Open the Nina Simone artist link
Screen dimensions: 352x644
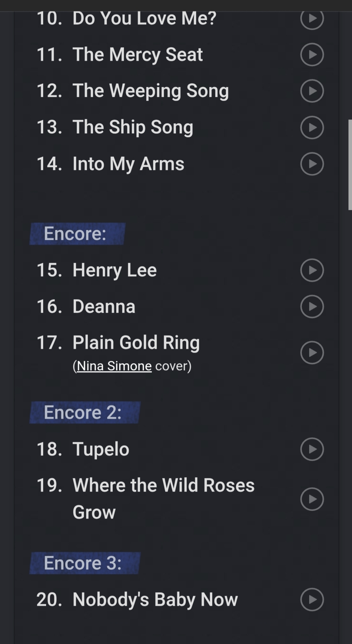[114, 366]
